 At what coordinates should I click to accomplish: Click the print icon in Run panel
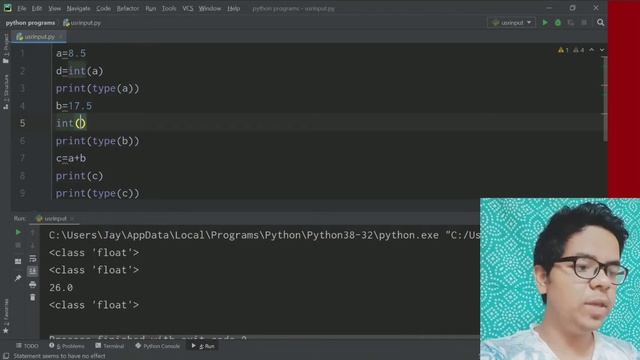pyautogui.click(x=33, y=284)
